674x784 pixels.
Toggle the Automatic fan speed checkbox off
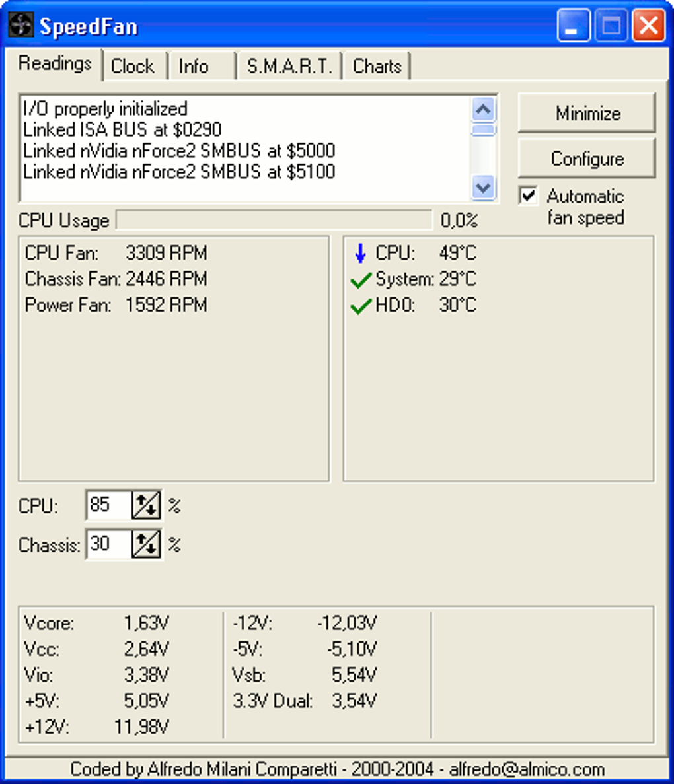(529, 196)
